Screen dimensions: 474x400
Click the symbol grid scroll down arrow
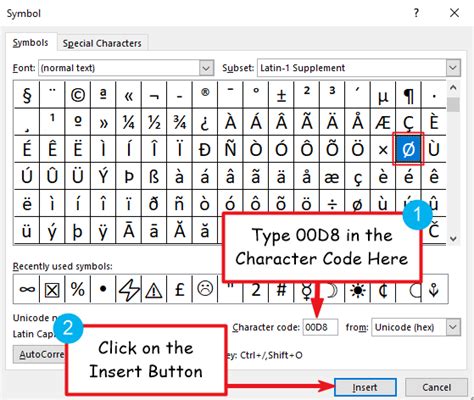[453, 239]
